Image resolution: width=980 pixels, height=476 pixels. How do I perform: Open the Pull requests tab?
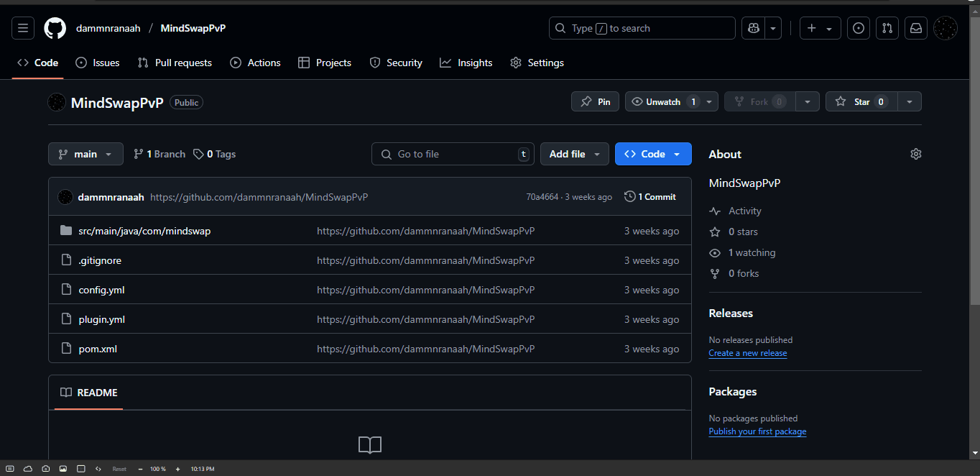(x=175, y=63)
